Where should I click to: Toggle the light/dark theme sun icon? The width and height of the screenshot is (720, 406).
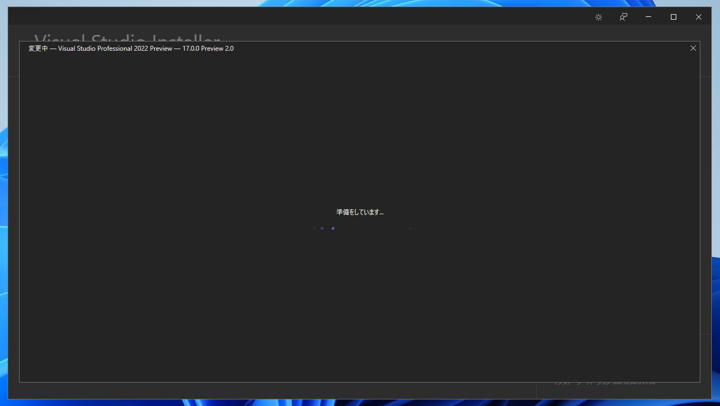coord(598,17)
